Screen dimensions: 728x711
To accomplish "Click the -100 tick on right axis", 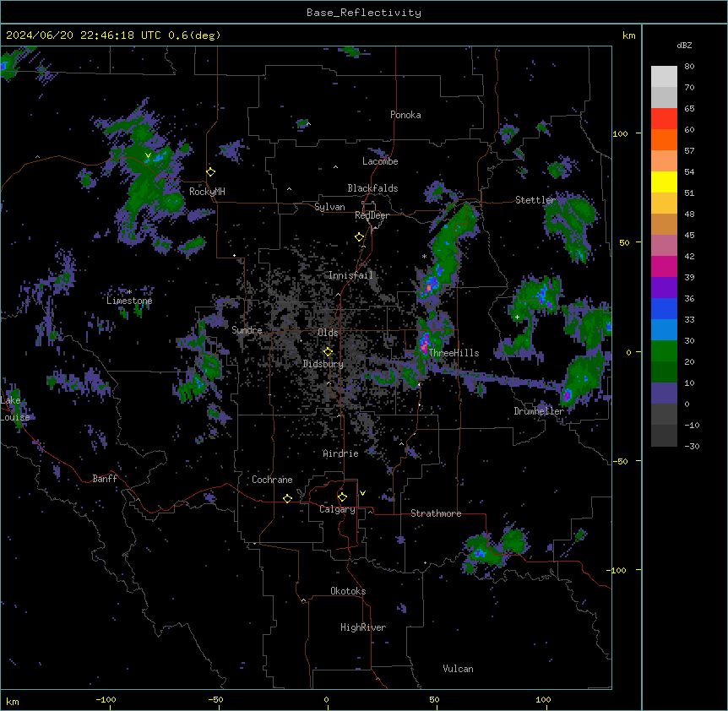I will point(617,570).
